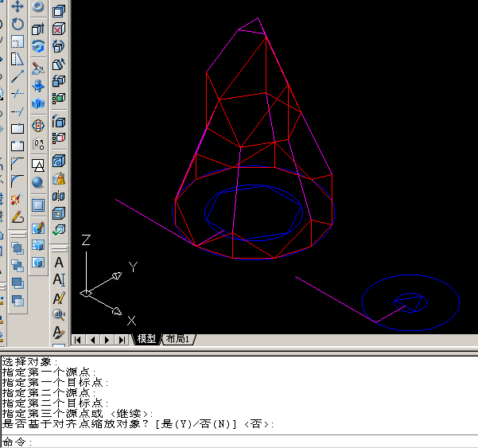The width and height of the screenshot is (478, 448).
Task: Click the Edit Text icon with pencil
Action: [x=59, y=298]
